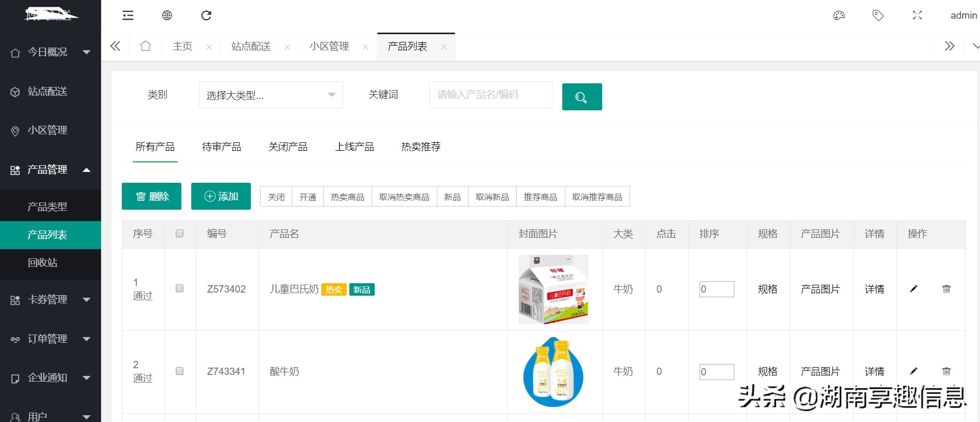980x422 pixels.
Task: Click the keyword search input field
Action: click(490, 95)
